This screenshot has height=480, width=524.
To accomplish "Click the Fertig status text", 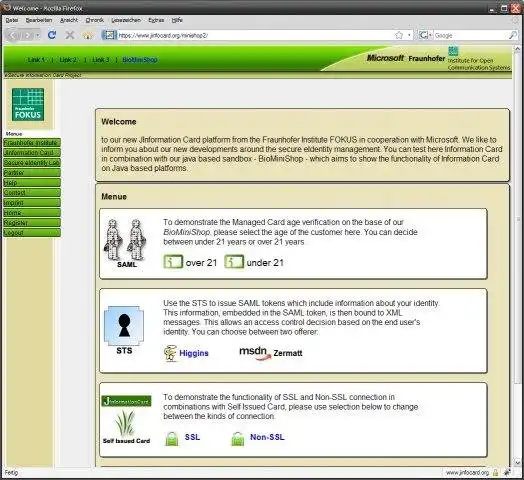I will point(11,473).
